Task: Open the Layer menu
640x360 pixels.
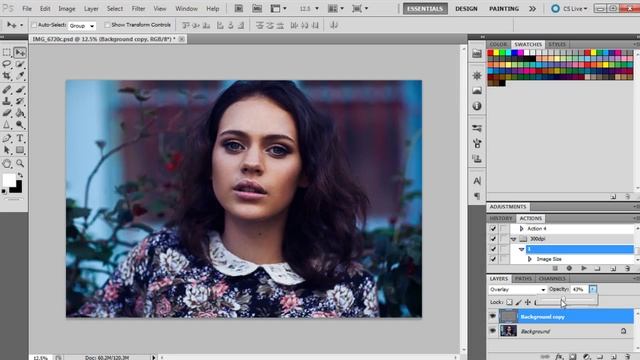Action: click(x=91, y=9)
